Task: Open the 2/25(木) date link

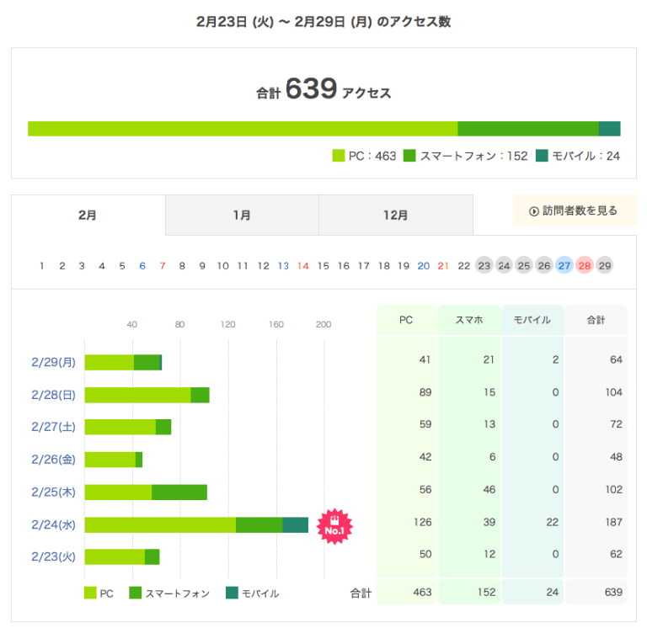Action: (54, 492)
